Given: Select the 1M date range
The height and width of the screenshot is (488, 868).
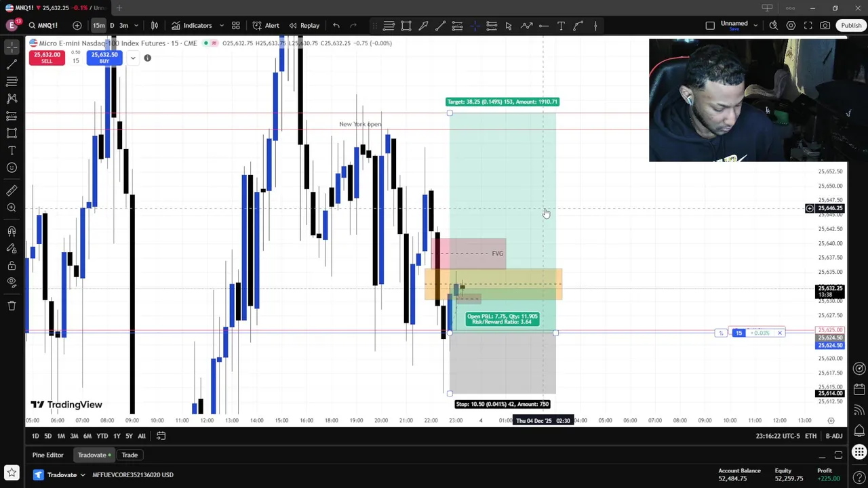Looking at the screenshot, I should point(61,436).
